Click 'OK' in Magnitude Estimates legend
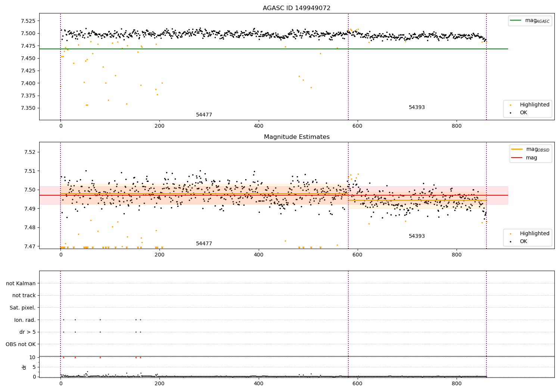Image resolution: width=560 pixels, height=392 pixels. tap(523, 242)
